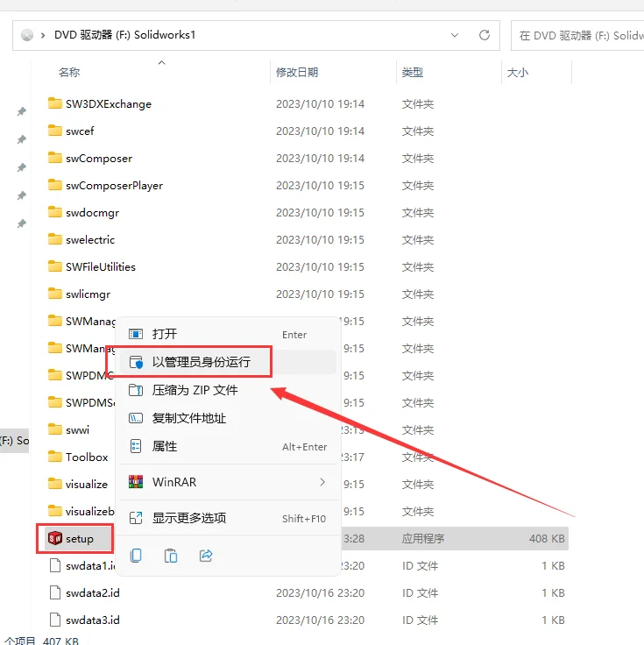The height and width of the screenshot is (645, 644).
Task: Choose 属性 in the context menu
Action: (165, 446)
